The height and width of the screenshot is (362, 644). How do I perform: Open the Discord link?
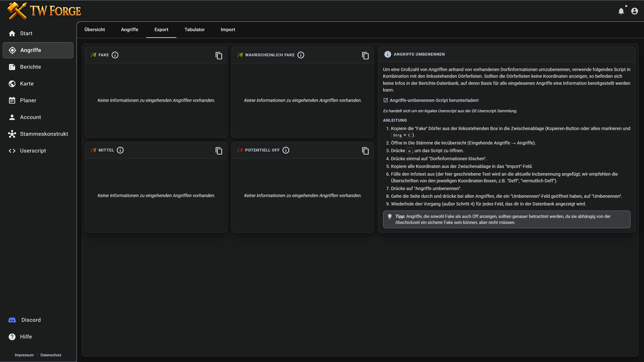[38, 320]
